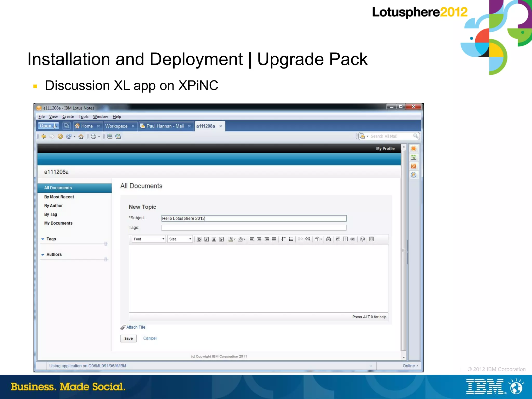Open the Window menu
The width and height of the screenshot is (532, 399).
click(100, 117)
